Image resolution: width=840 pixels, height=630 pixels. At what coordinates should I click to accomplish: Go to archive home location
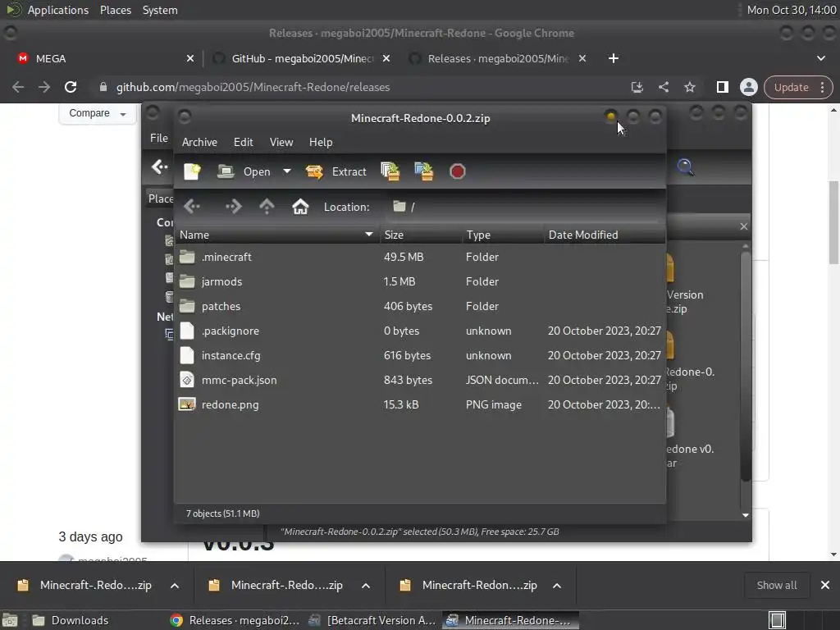300,206
